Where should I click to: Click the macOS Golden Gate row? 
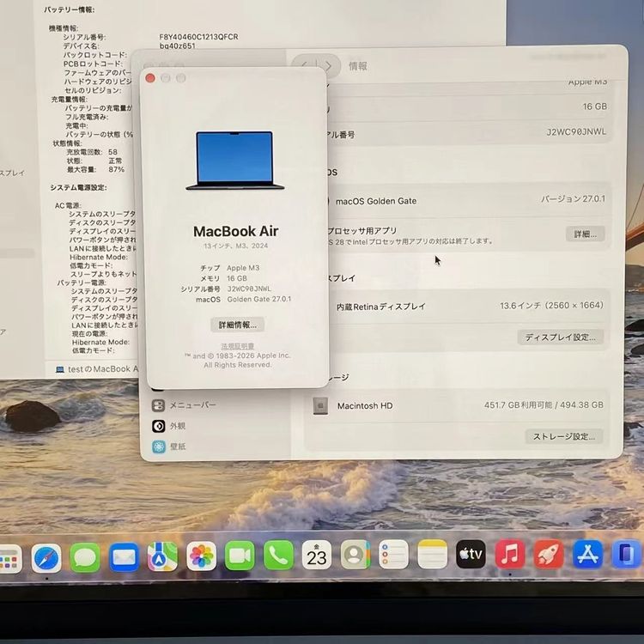pos(466,200)
